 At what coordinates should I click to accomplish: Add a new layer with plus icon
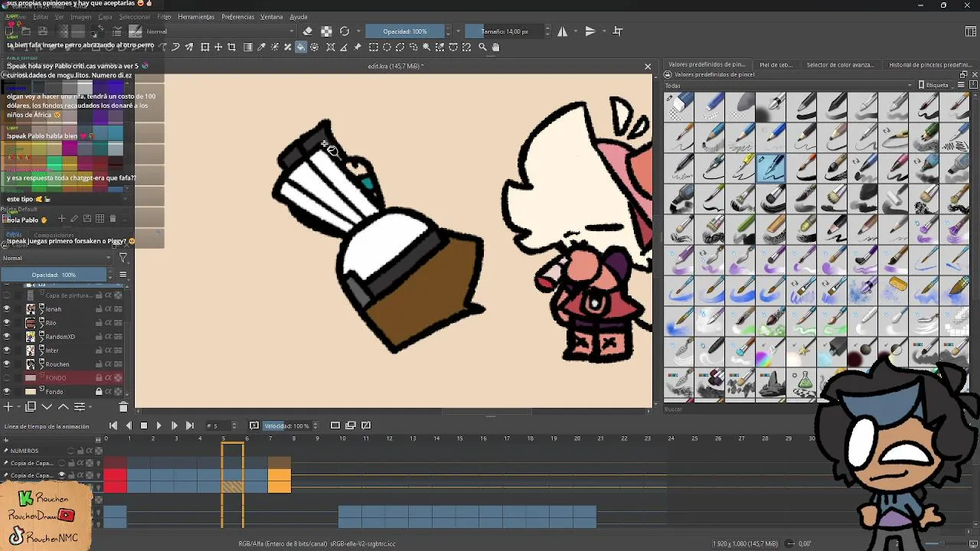click(9, 406)
